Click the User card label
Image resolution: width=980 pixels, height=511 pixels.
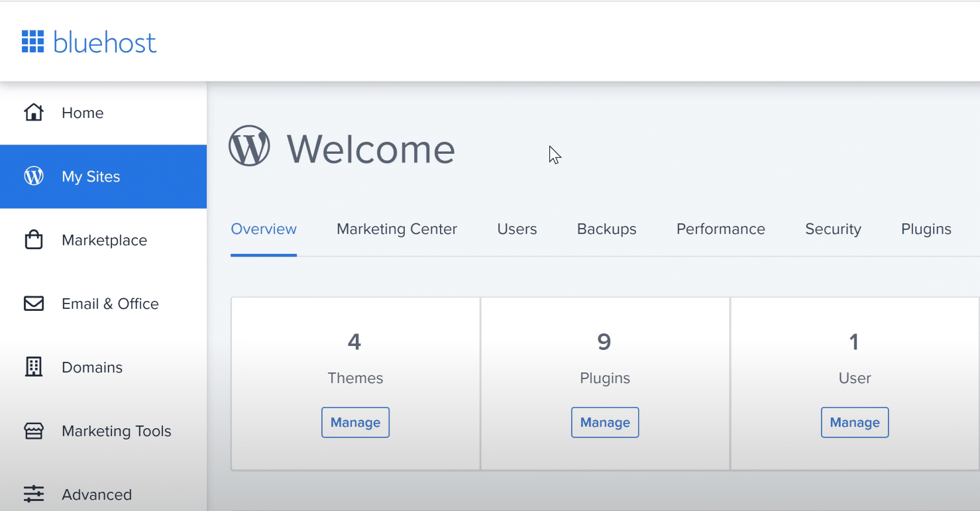pyautogui.click(x=855, y=378)
